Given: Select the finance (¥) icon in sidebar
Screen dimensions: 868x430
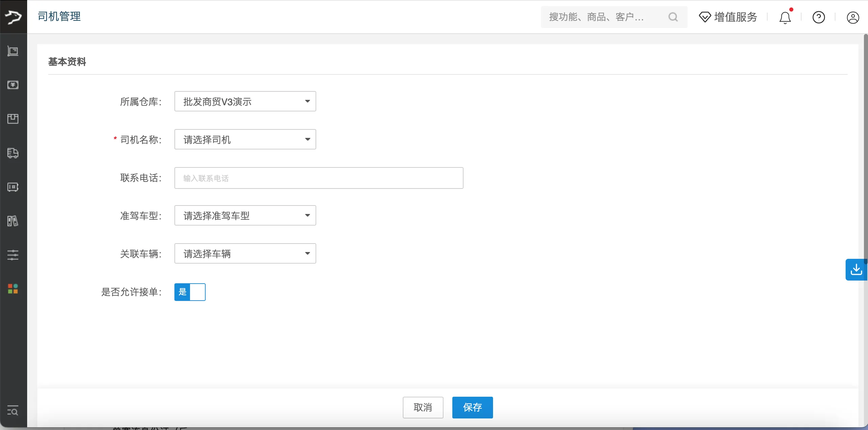Looking at the screenshot, I should click(13, 85).
